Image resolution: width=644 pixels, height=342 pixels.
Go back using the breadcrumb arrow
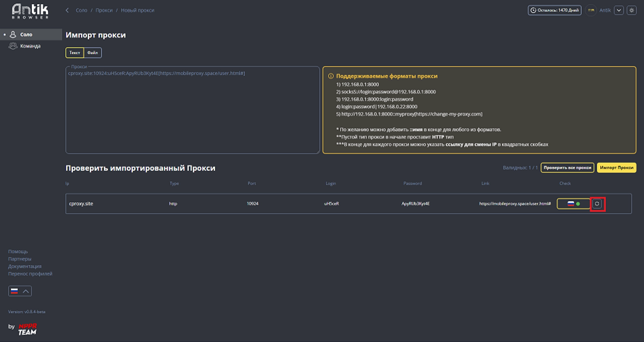click(67, 10)
